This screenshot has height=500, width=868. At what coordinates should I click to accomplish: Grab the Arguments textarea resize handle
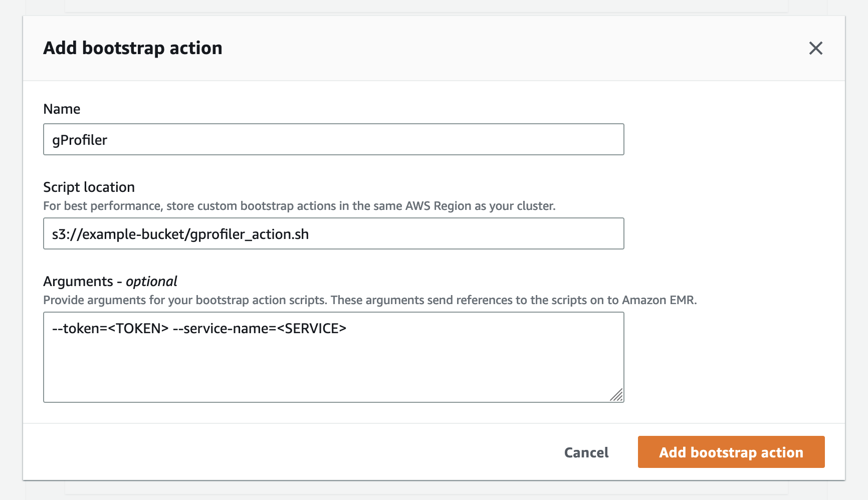tap(617, 395)
